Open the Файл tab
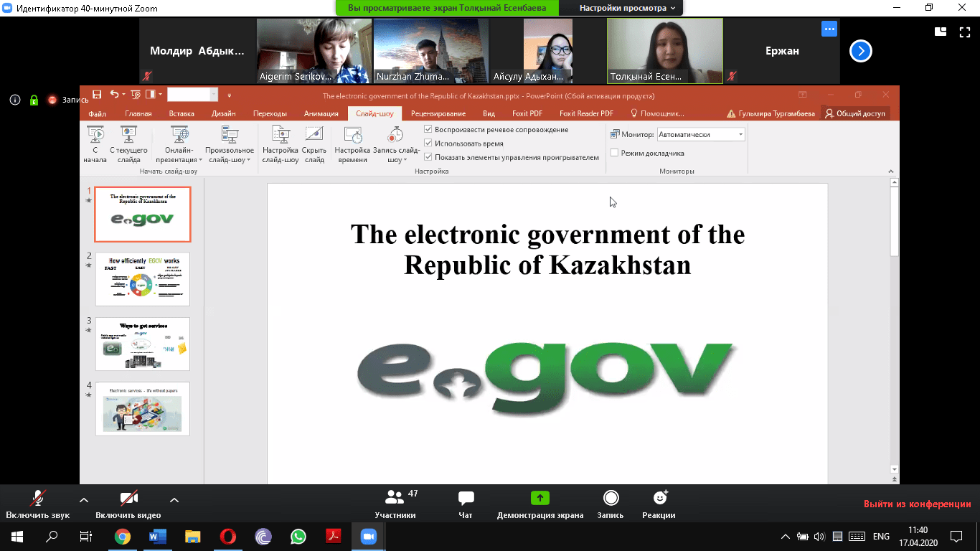The width and height of the screenshot is (980, 551). (97, 113)
